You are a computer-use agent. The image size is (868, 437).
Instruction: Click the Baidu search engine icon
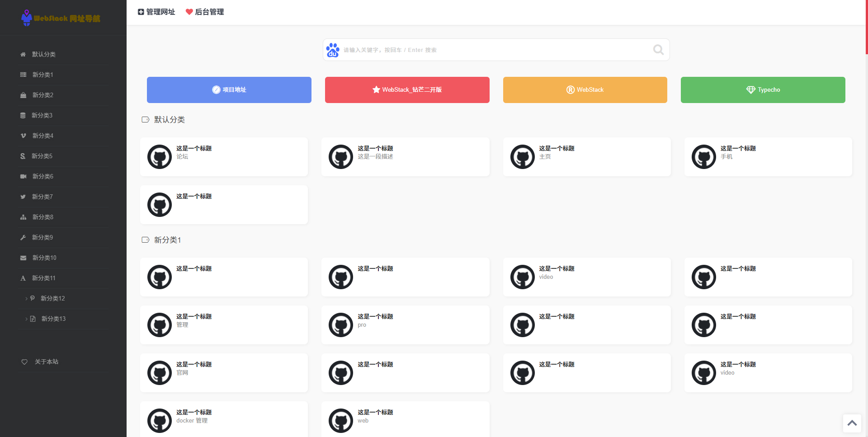click(333, 50)
